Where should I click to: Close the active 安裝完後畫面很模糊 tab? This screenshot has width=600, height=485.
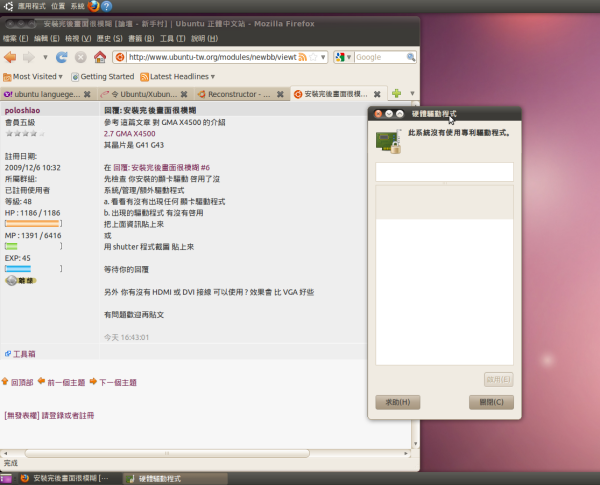pos(377,94)
